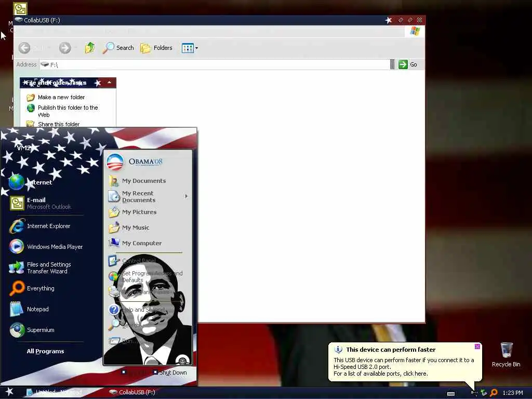
Task: Click the Run item icon in the Start menu
Action: [114, 340]
